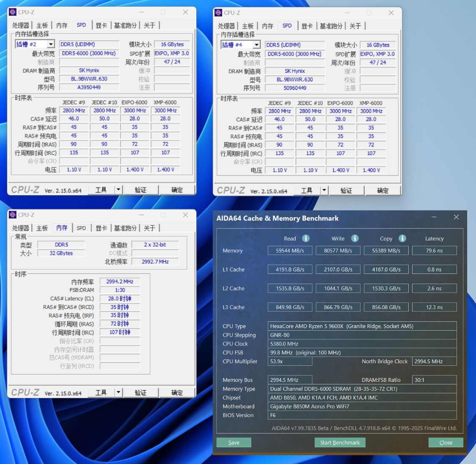Select 显卡 tab in slot #4 window

click(307, 26)
